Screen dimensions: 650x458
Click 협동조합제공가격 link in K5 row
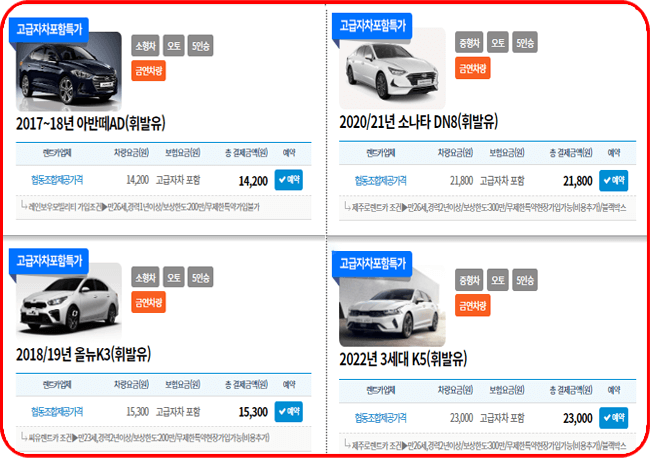click(381, 418)
